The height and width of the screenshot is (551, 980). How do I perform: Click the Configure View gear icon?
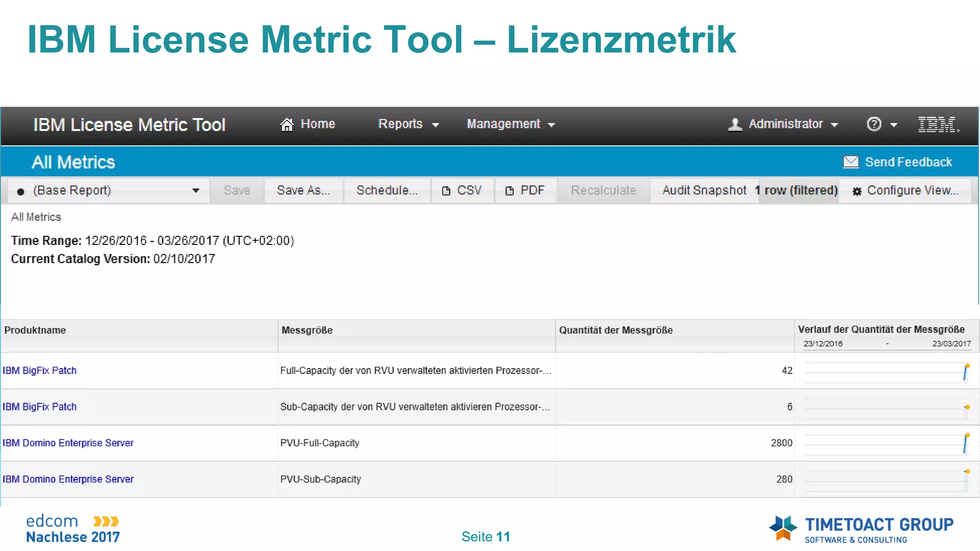click(857, 191)
